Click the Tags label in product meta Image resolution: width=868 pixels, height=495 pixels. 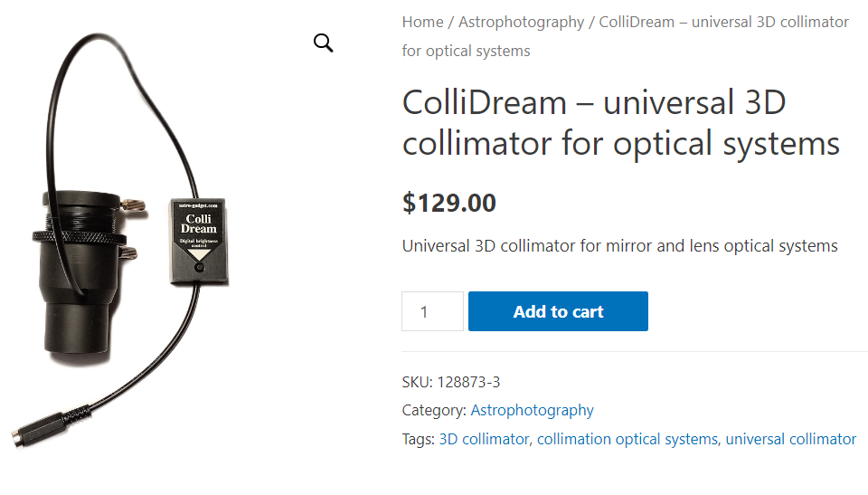click(419, 439)
